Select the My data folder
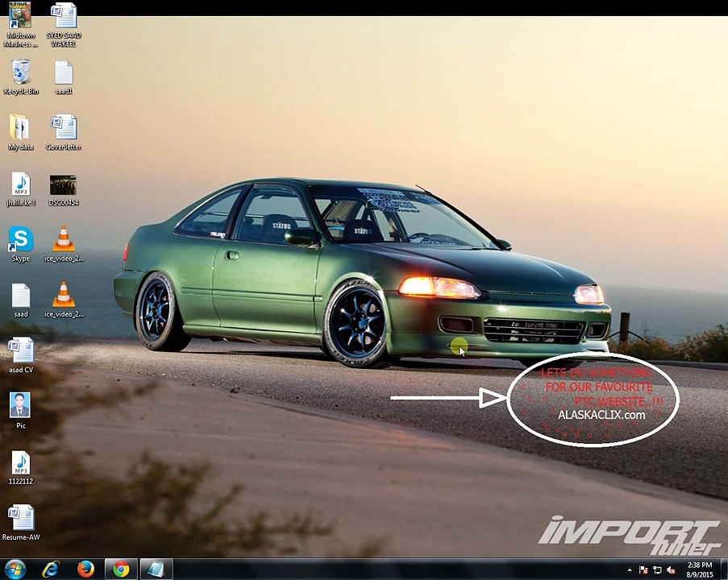 (20, 132)
